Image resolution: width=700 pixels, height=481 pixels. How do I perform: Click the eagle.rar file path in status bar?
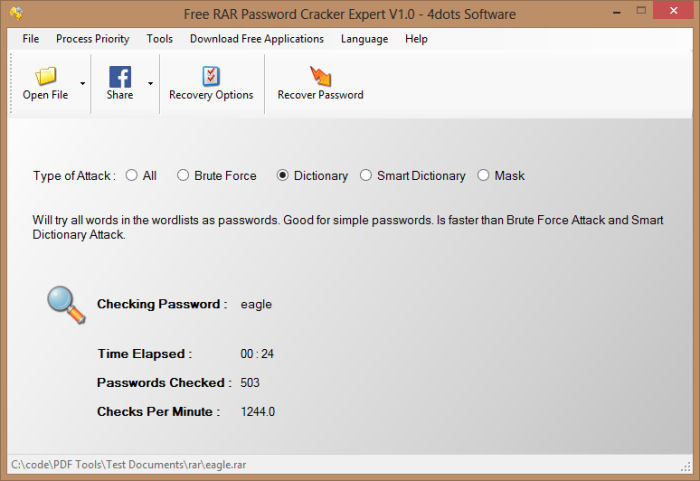tap(129, 465)
